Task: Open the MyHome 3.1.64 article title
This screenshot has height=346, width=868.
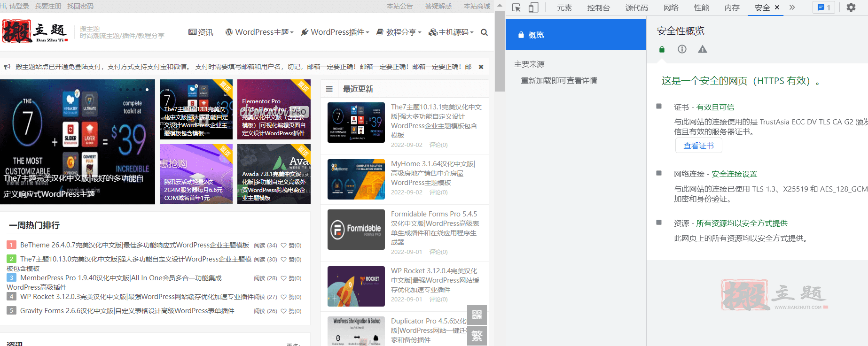Action: pyautogui.click(x=433, y=173)
